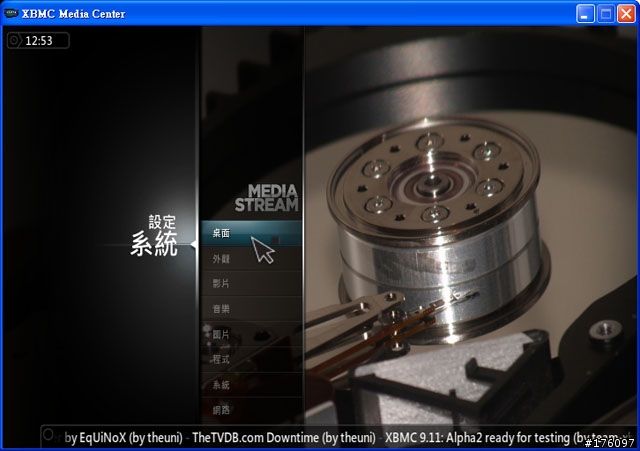The width and height of the screenshot is (640, 451).
Task: Click 'XBMC 9.11: Alpha2 ready for testing' headline
Action: click(477, 438)
